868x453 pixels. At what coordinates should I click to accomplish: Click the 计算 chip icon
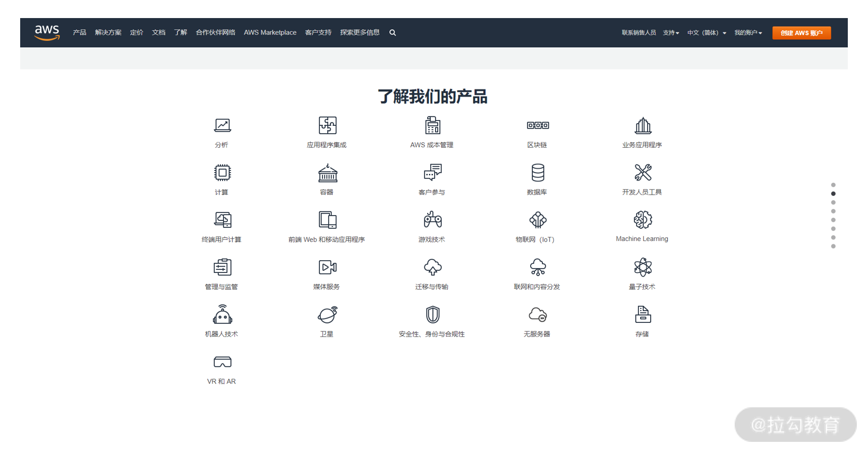222,173
